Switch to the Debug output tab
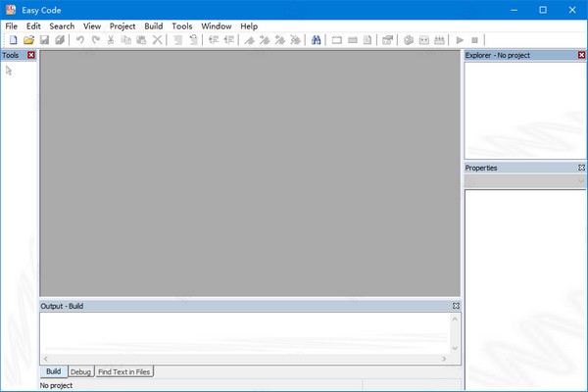Viewport: 588px width, 392px height. (x=80, y=372)
